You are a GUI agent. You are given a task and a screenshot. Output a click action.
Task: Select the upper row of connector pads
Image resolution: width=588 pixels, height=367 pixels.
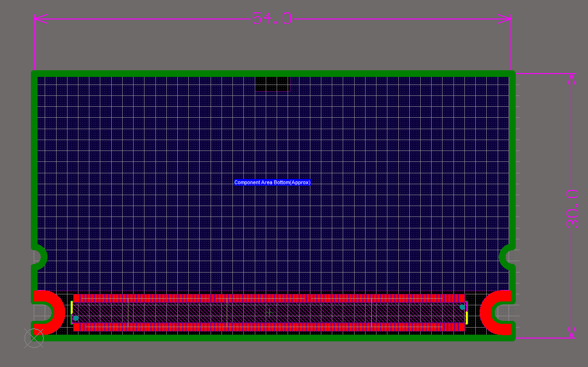(x=269, y=298)
